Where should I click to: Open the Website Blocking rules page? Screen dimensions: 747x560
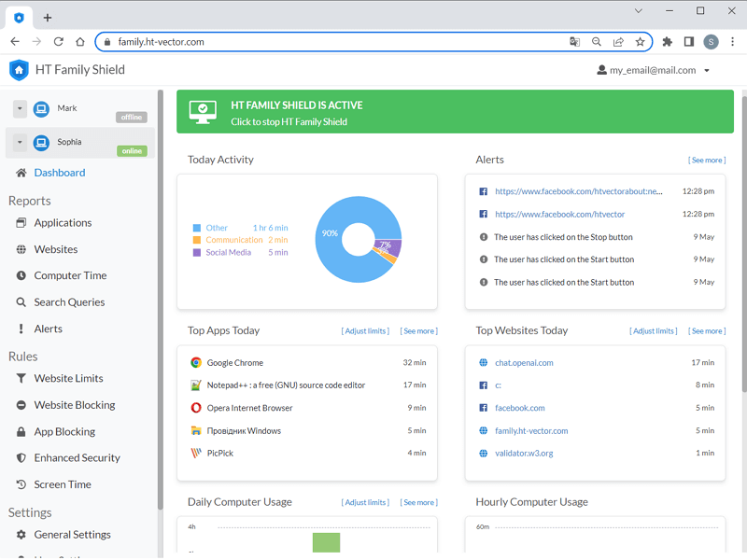click(75, 405)
